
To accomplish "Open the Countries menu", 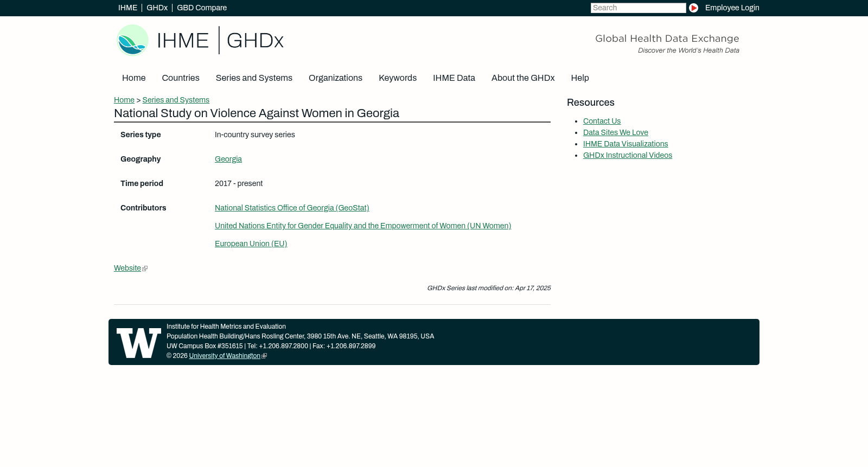I will 181,78.
